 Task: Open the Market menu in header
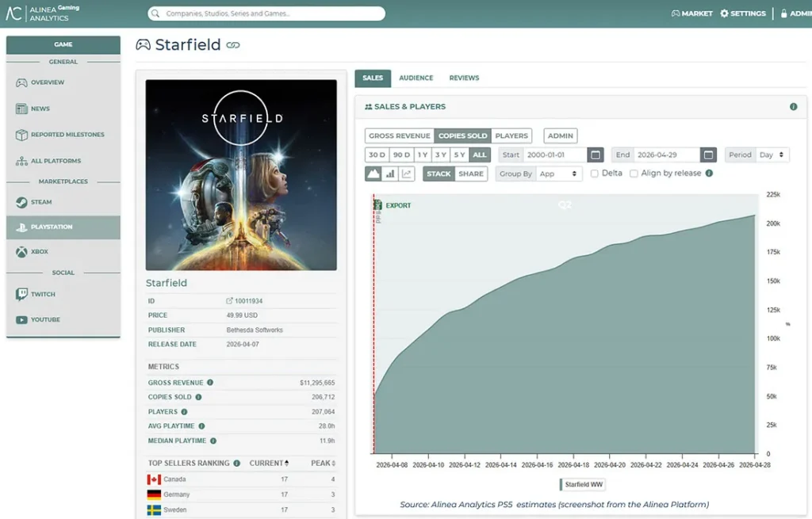pos(691,13)
